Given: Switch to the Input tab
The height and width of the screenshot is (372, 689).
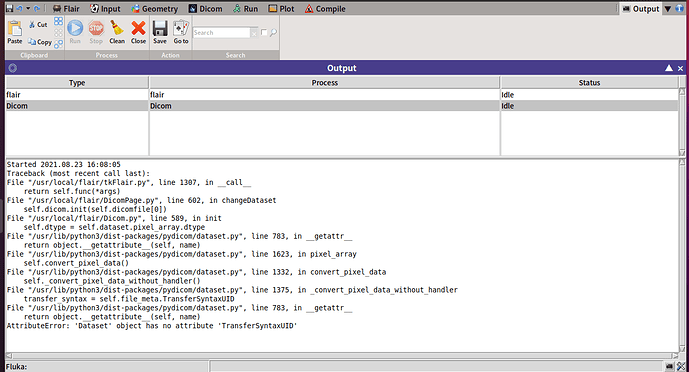Looking at the screenshot, I should [105, 9].
